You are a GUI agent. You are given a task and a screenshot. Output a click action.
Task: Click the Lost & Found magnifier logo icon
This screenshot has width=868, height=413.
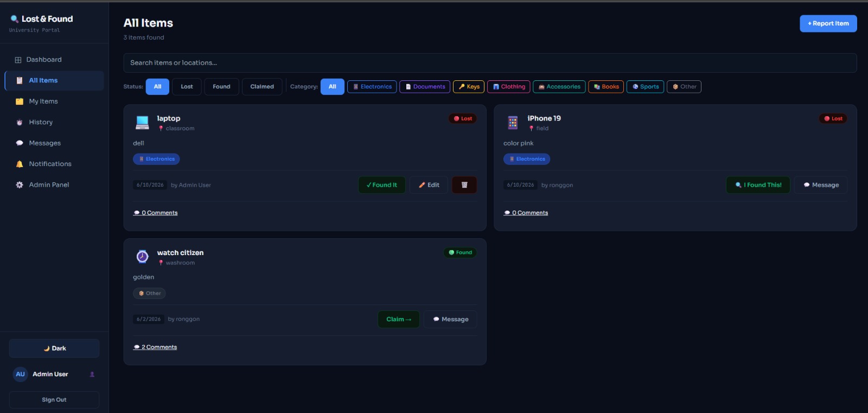pos(15,19)
